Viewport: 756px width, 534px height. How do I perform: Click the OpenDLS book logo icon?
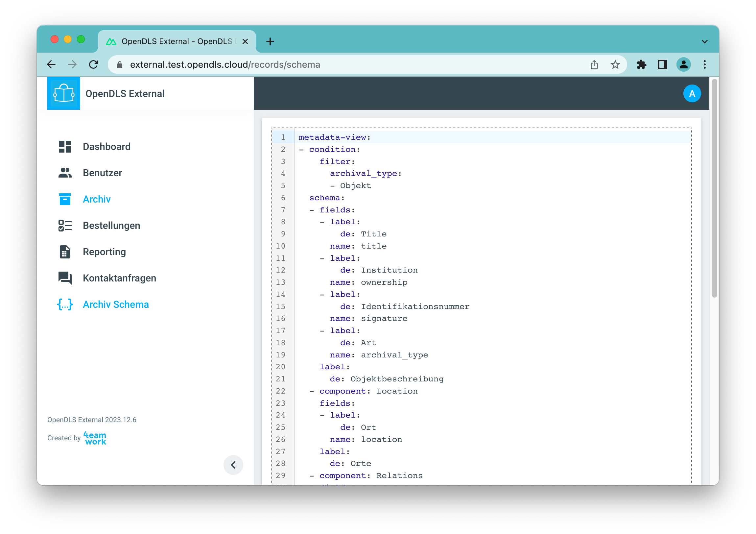click(x=63, y=93)
